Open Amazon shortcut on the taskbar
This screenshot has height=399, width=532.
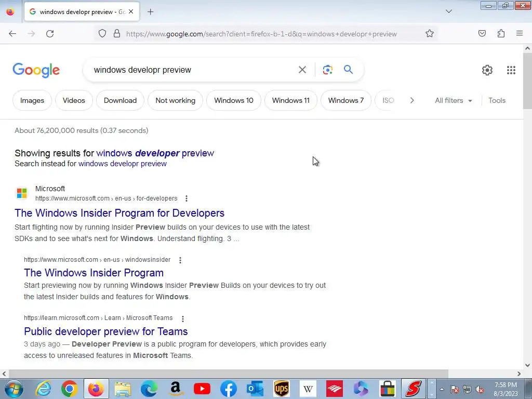point(176,389)
